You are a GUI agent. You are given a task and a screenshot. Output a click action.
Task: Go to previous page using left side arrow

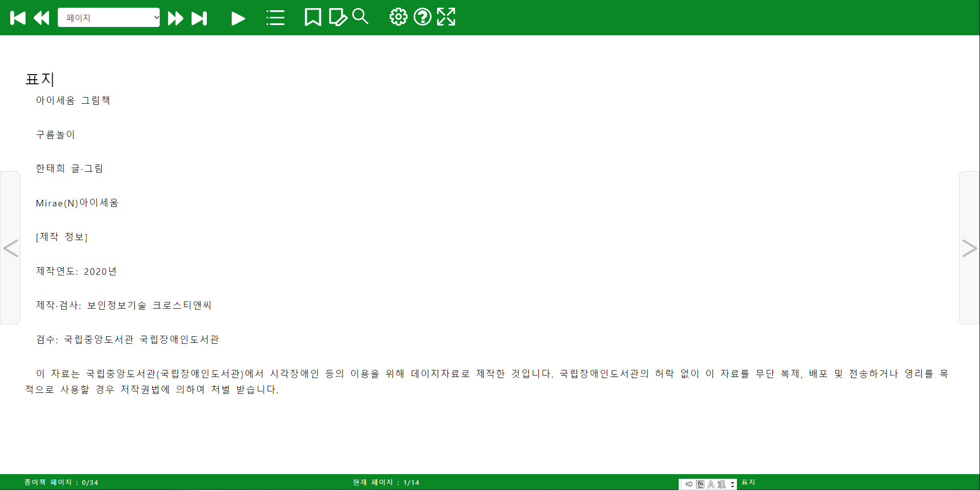[x=10, y=248]
